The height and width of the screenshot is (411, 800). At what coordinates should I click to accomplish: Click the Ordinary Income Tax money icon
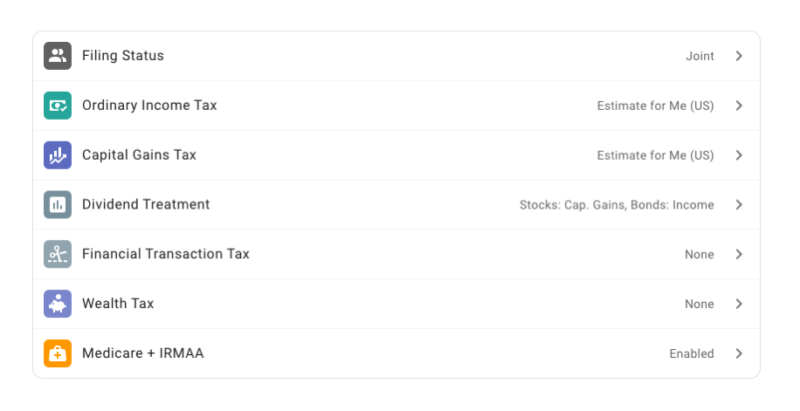(x=58, y=105)
